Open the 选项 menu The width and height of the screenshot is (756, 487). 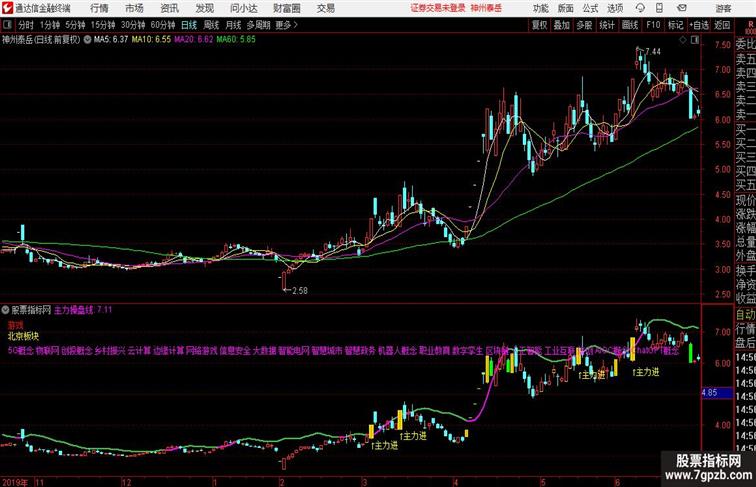(615, 8)
